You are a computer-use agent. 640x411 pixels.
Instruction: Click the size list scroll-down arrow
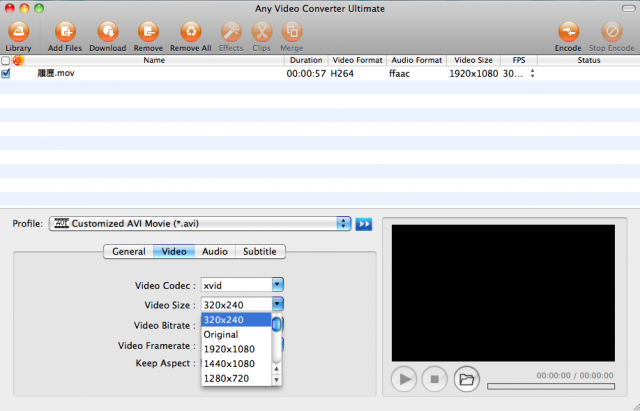[276, 380]
